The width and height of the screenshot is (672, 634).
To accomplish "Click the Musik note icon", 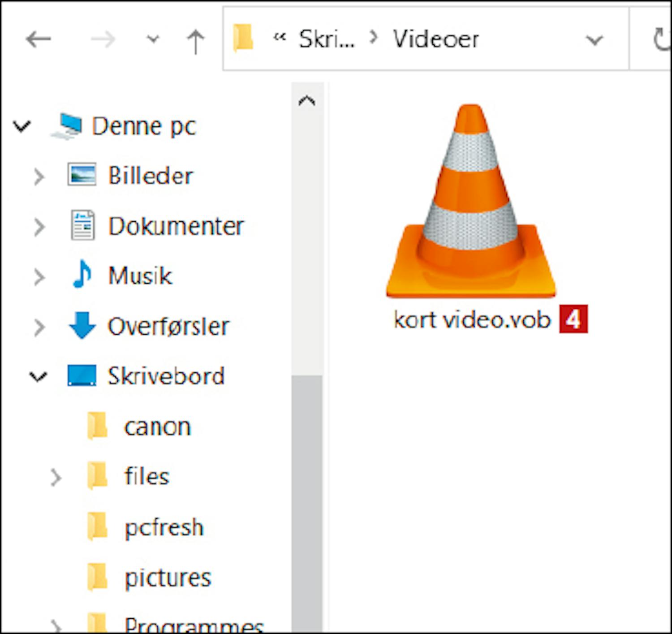I will [82, 275].
